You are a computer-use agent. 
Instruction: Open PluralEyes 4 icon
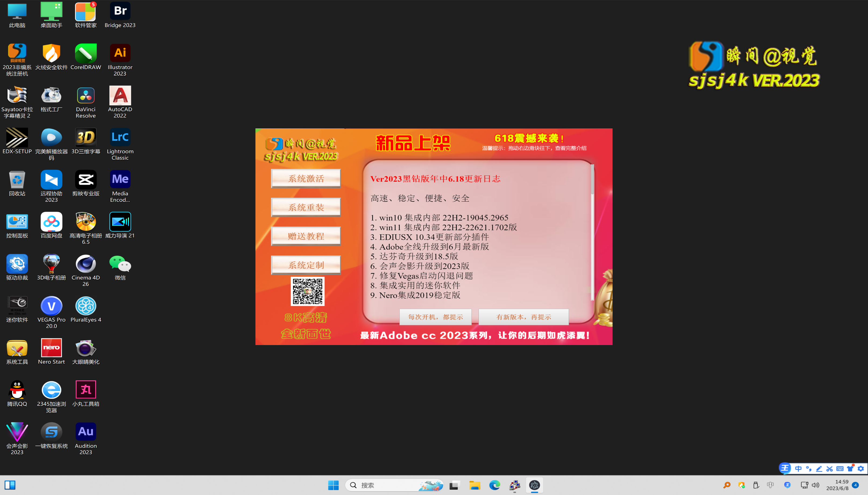(86, 309)
